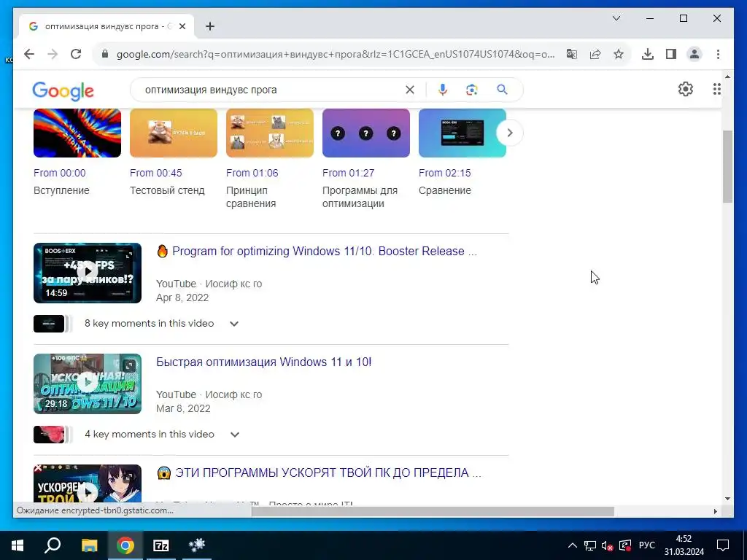Open the From 00:45 Тестовый стенд thumbnail
Viewport: 747px width, 560px height.
[174, 133]
